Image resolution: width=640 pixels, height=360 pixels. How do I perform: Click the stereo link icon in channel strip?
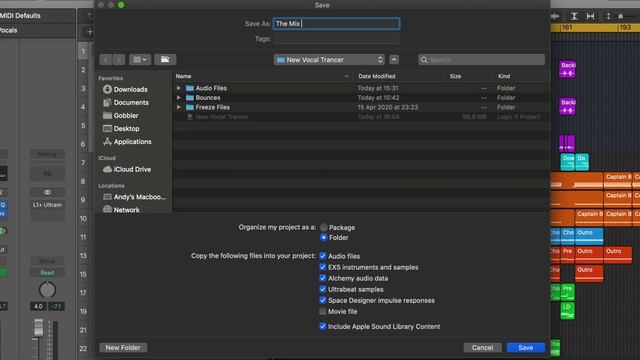(x=47, y=192)
